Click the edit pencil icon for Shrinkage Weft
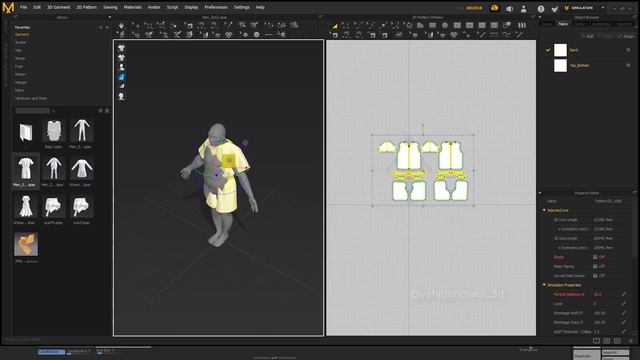 coord(624,313)
